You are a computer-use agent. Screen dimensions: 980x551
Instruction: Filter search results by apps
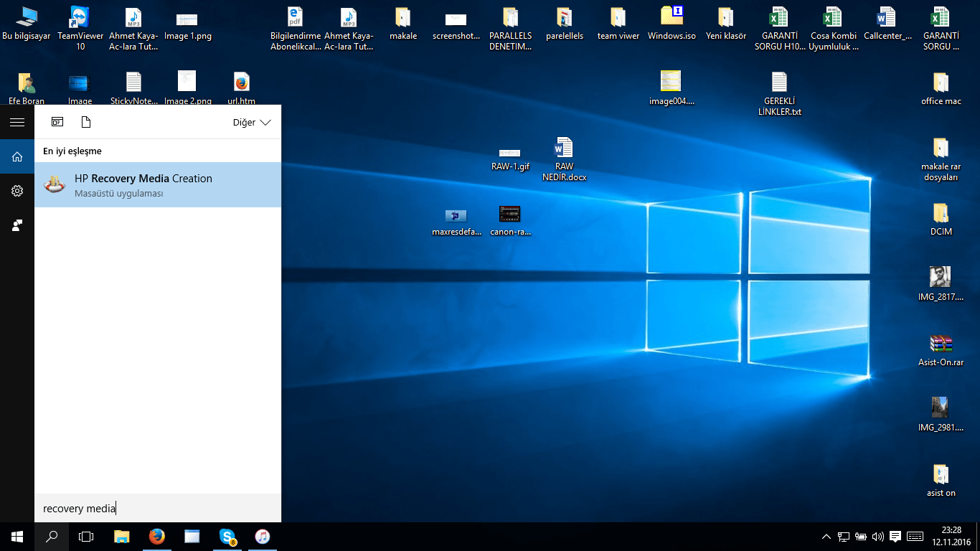[x=57, y=122]
